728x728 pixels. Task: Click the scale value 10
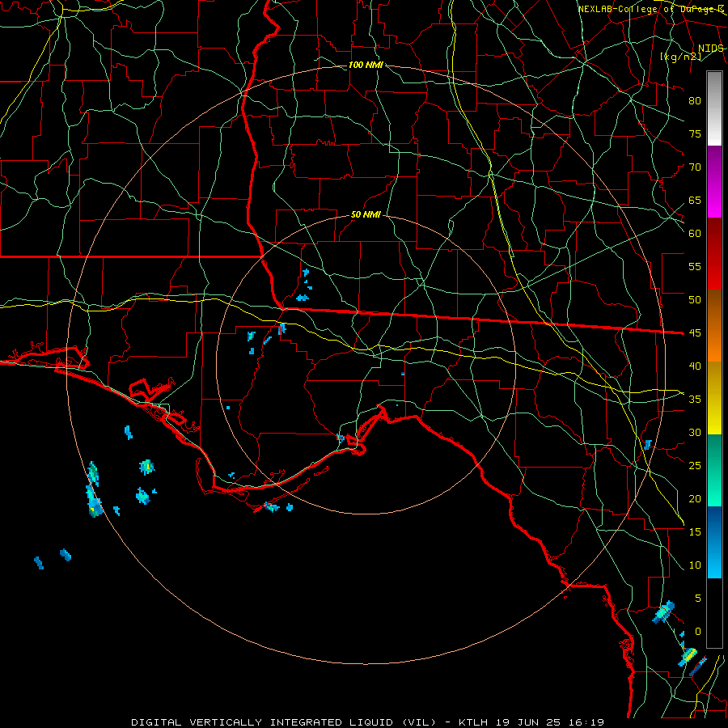(x=695, y=565)
